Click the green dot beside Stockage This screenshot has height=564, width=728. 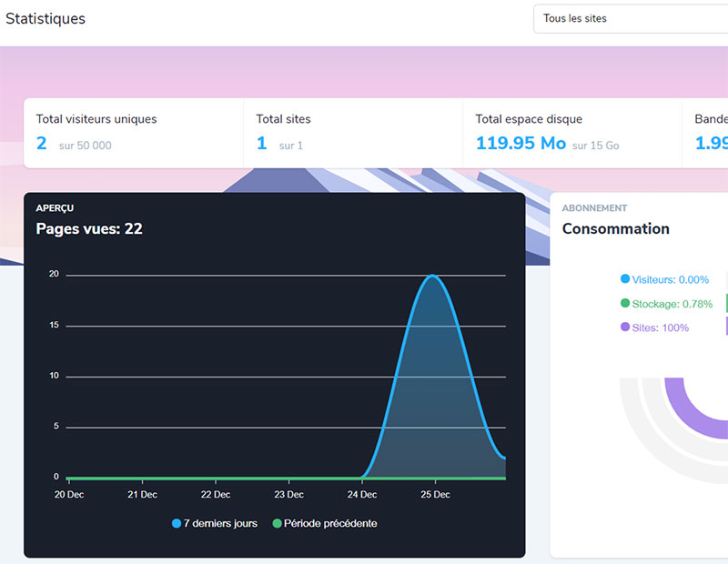(625, 304)
